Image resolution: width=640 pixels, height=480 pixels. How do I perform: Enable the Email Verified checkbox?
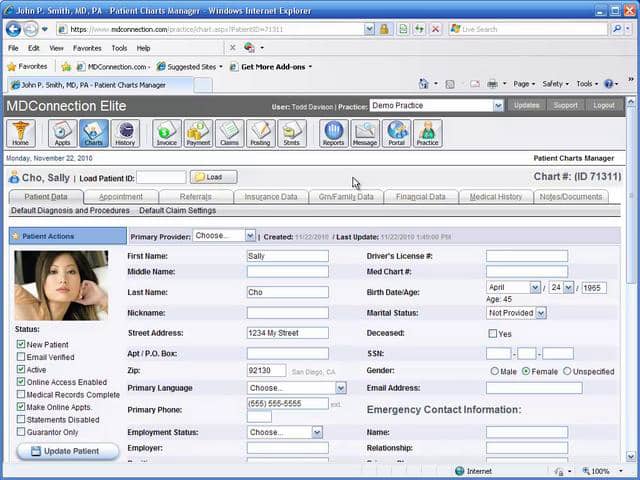(21, 357)
